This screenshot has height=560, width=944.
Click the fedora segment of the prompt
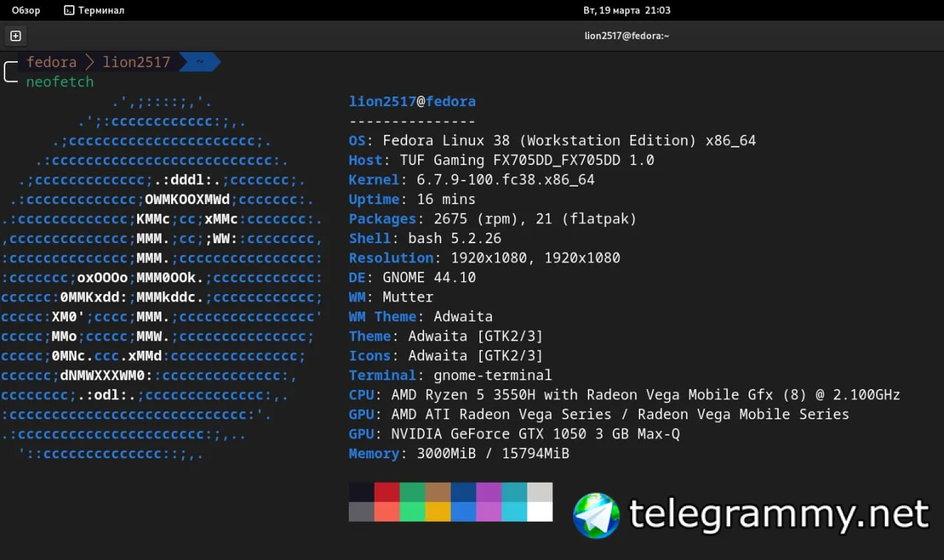coord(52,62)
